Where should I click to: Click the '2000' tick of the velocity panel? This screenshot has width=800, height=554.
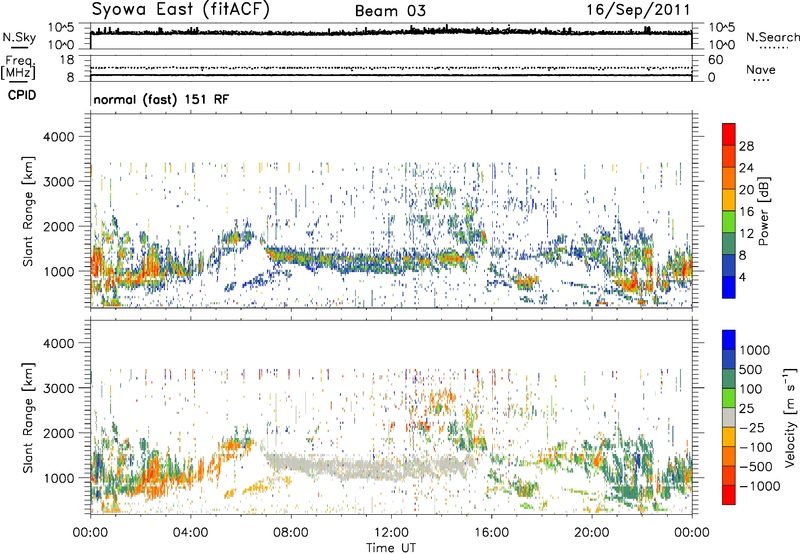click(59, 433)
